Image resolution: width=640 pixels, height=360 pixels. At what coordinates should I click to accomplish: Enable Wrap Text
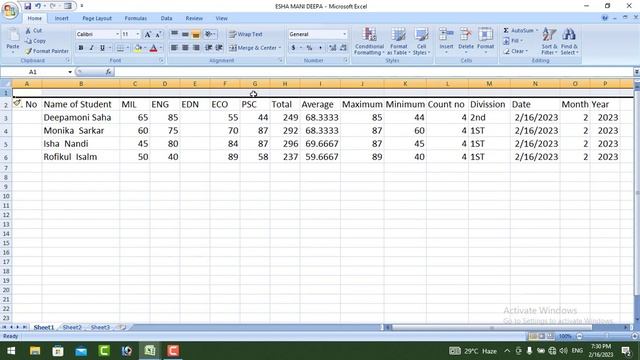point(246,34)
